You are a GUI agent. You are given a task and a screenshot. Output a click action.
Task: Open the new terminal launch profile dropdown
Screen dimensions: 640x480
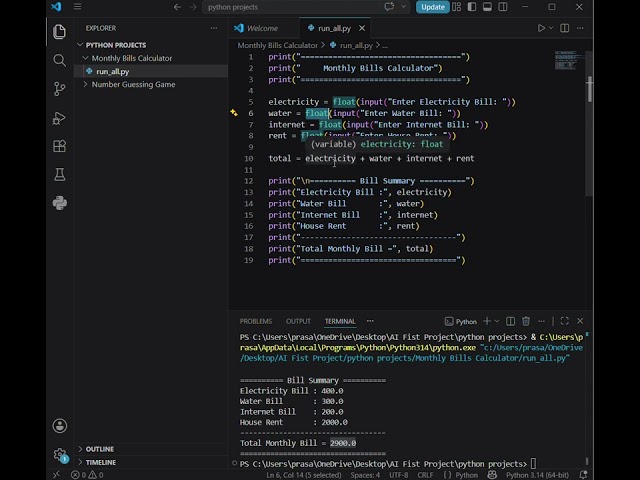click(x=497, y=321)
